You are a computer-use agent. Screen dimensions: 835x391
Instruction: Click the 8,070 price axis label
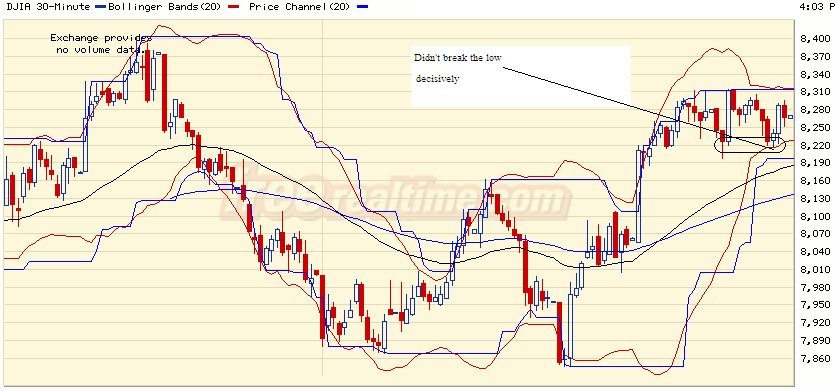[x=815, y=233]
